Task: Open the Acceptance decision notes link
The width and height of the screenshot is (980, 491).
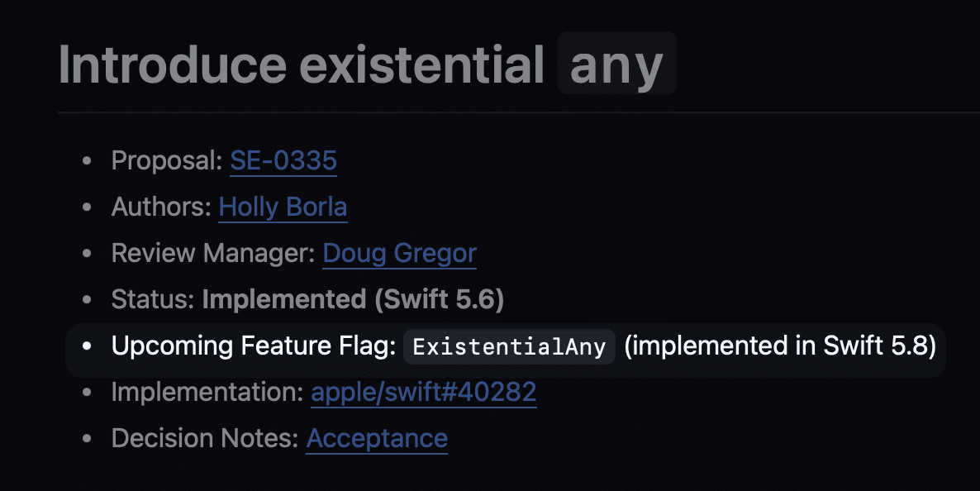Action: click(377, 438)
